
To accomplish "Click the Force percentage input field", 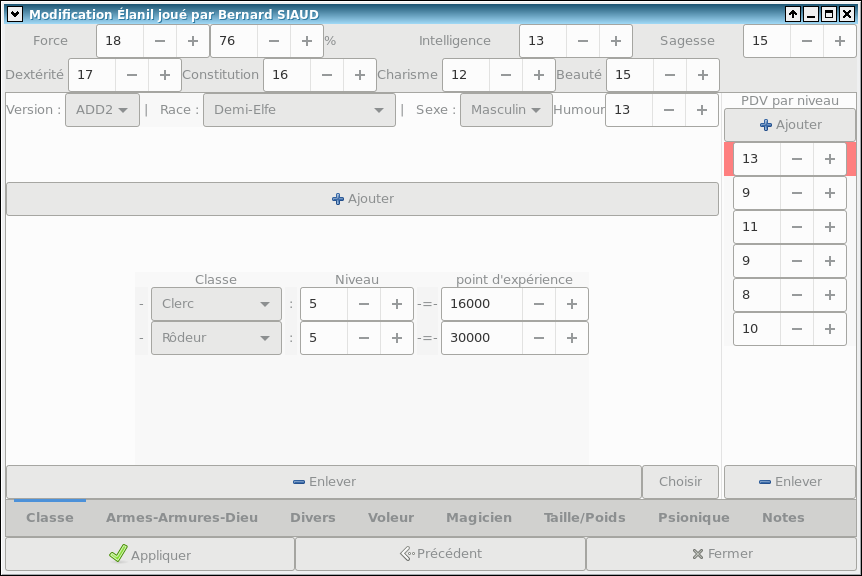I will [x=234, y=41].
